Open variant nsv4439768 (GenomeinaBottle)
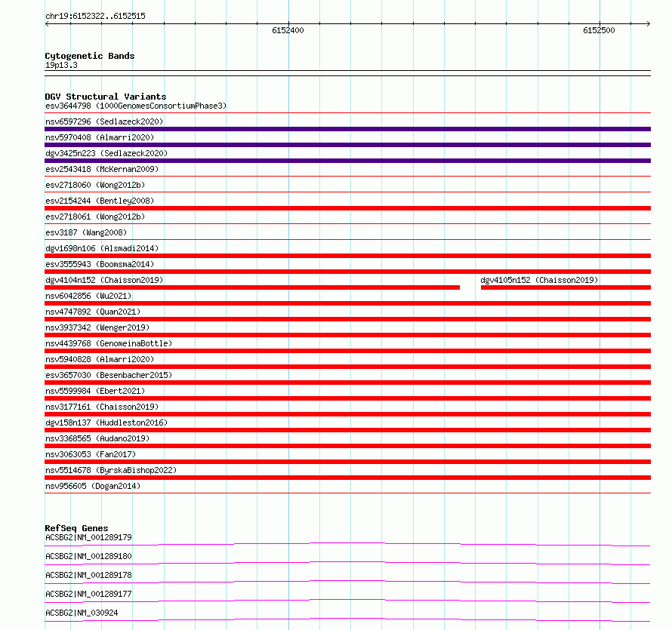 [x=109, y=343]
